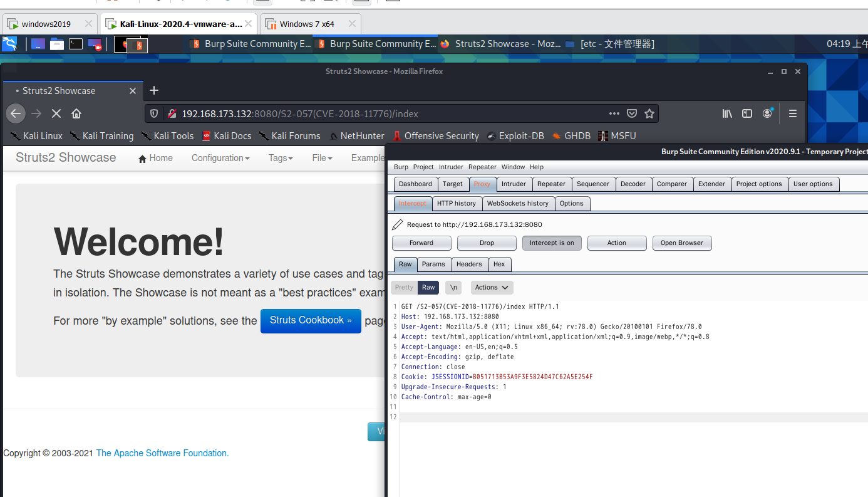
Task: Open the WebSockets history sub-tab
Action: pos(518,204)
